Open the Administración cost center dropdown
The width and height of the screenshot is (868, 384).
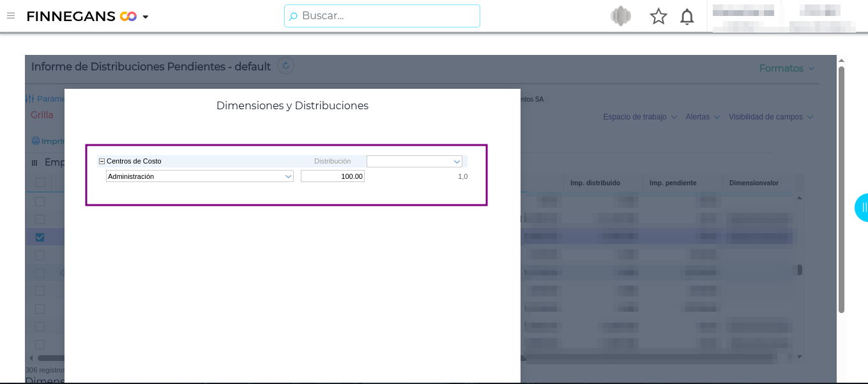200,176
